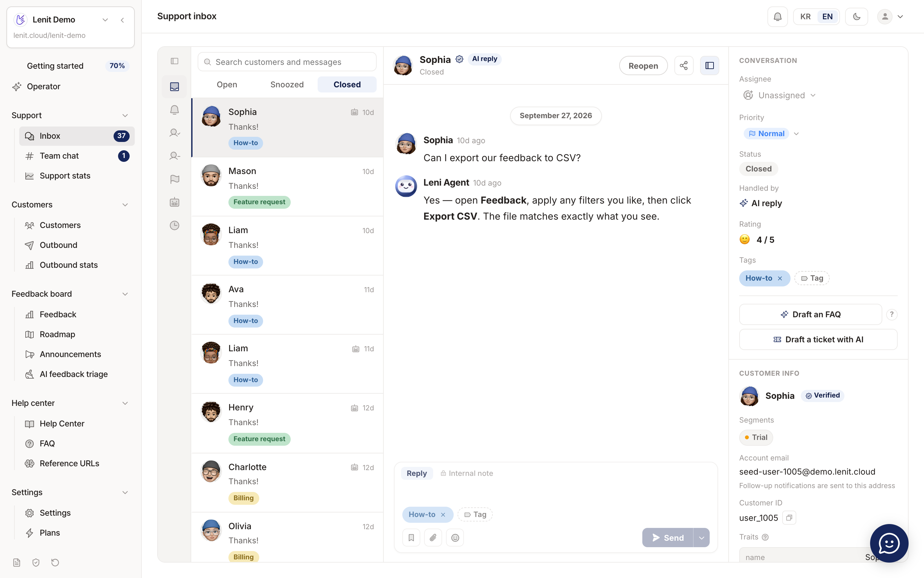Open the Operator item
Viewport: 924px width, 578px height.
point(71,86)
